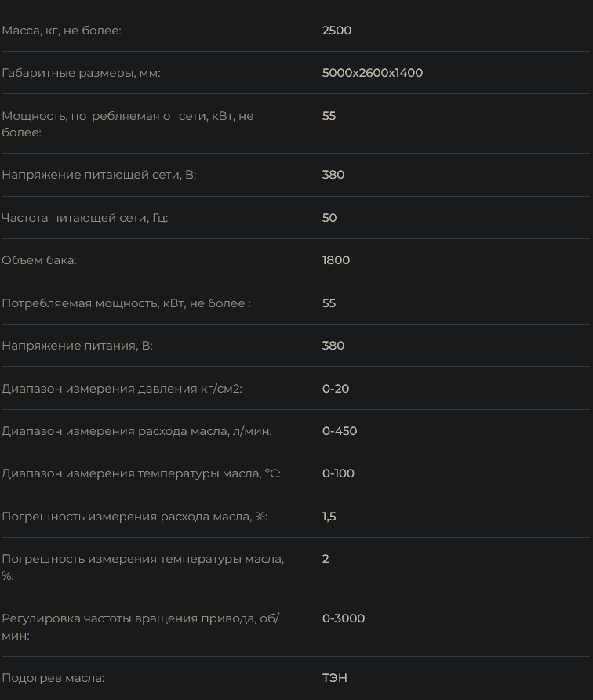Click the 'Масса, кг, не более' label
The width and height of the screenshot is (593, 700).
61,31
